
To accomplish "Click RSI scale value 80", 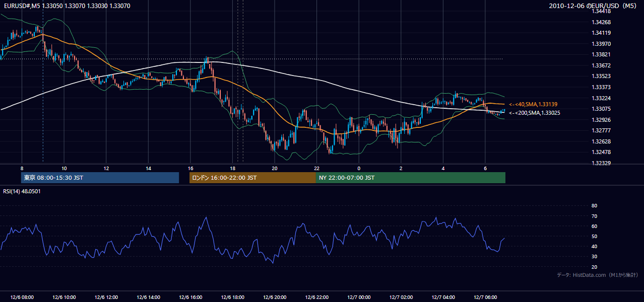I will point(594,206).
